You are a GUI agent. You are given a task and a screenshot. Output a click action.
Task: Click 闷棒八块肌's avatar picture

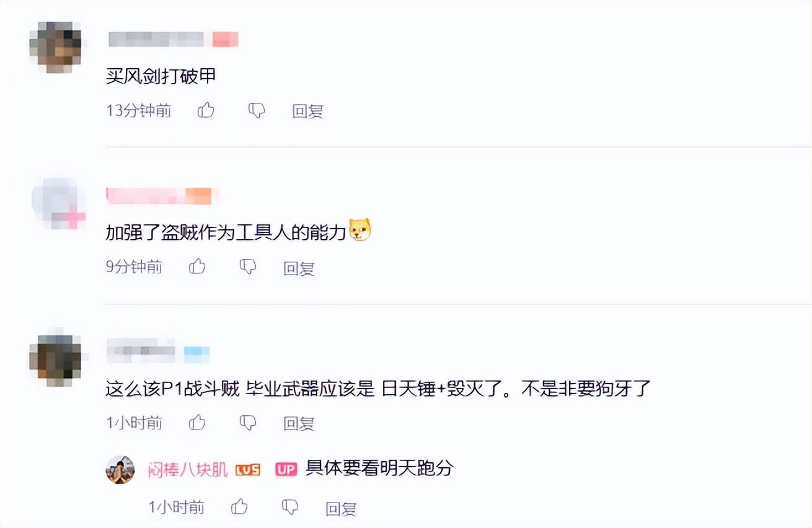pos(120,469)
